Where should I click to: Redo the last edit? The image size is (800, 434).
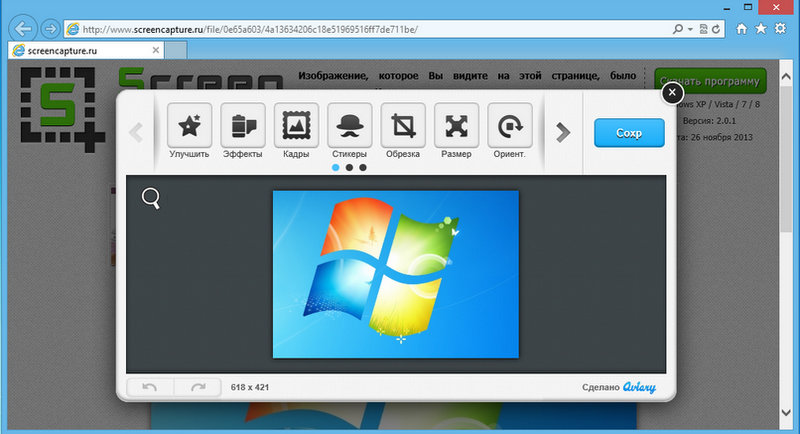[198, 387]
